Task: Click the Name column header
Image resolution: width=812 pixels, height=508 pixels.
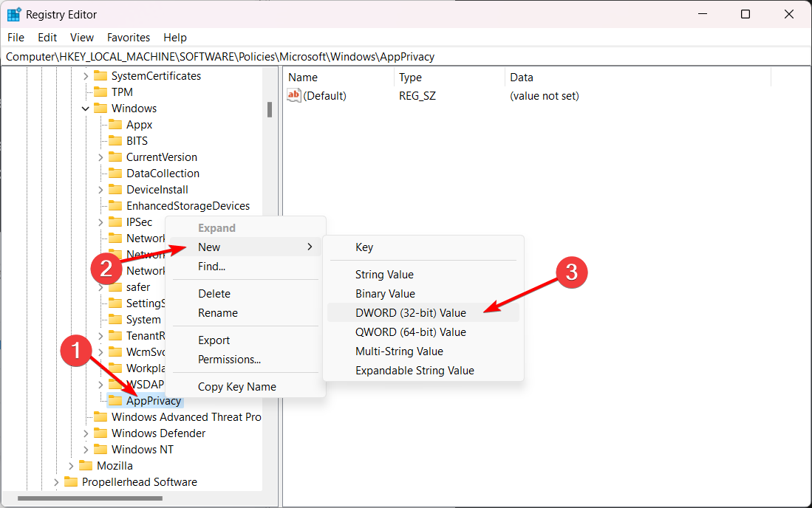Action: [303, 77]
